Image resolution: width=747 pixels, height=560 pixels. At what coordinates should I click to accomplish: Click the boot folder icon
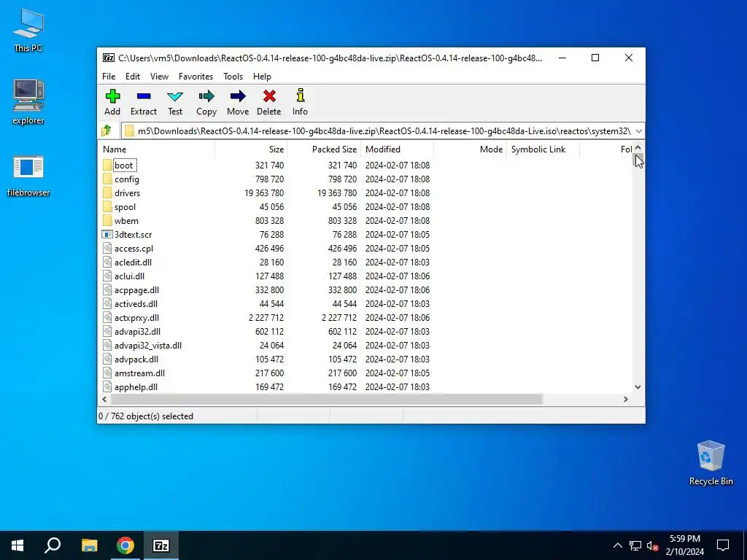coord(107,166)
